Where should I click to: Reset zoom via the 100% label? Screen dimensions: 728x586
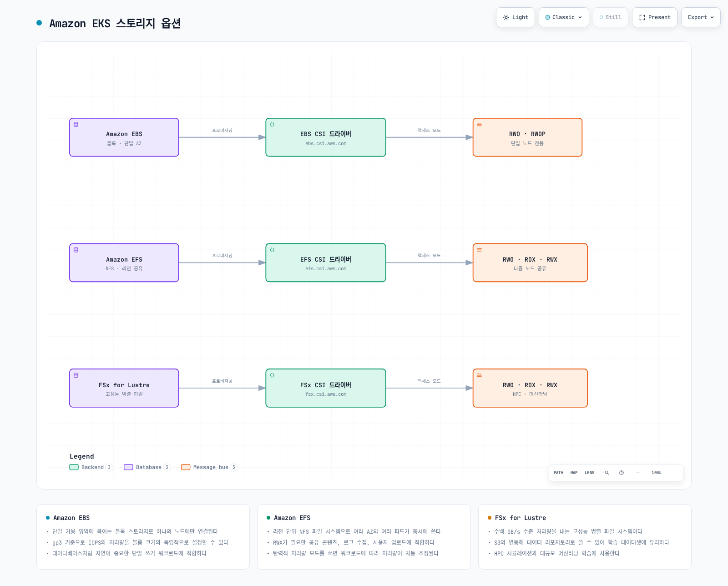click(656, 473)
